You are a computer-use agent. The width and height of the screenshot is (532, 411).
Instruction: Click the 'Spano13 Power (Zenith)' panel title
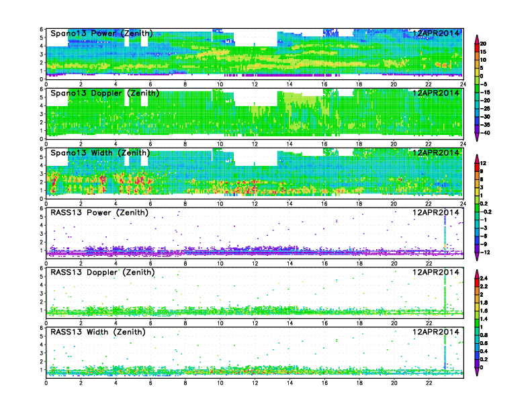tap(101, 34)
